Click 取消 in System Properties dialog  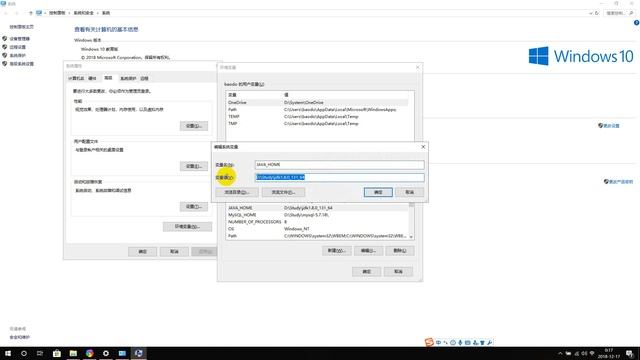coord(174,251)
